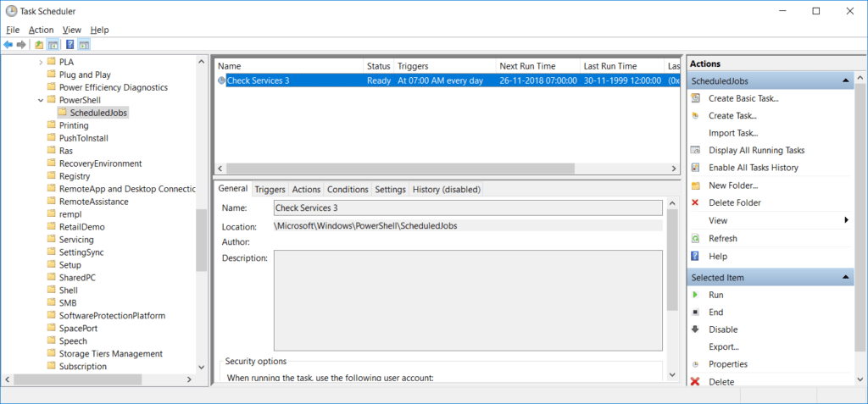The height and width of the screenshot is (404, 868).
Task: Open the View menu in menu bar
Action: pyautogui.click(x=72, y=30)
